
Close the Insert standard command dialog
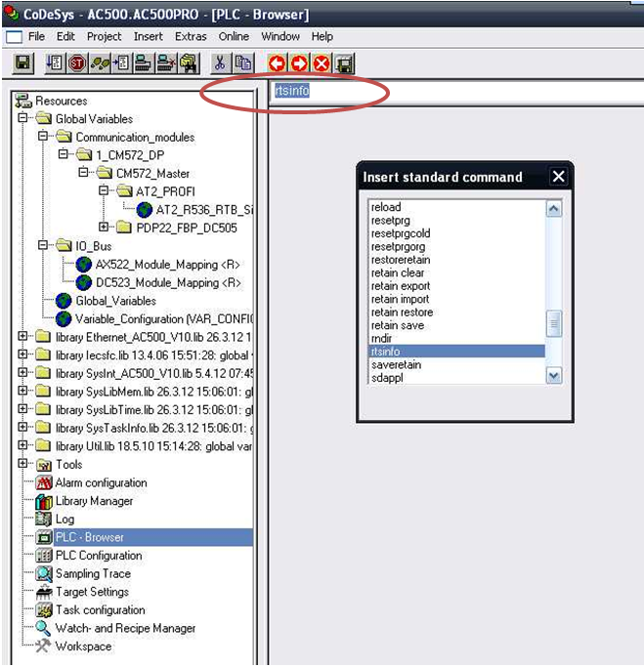[558, 177]
